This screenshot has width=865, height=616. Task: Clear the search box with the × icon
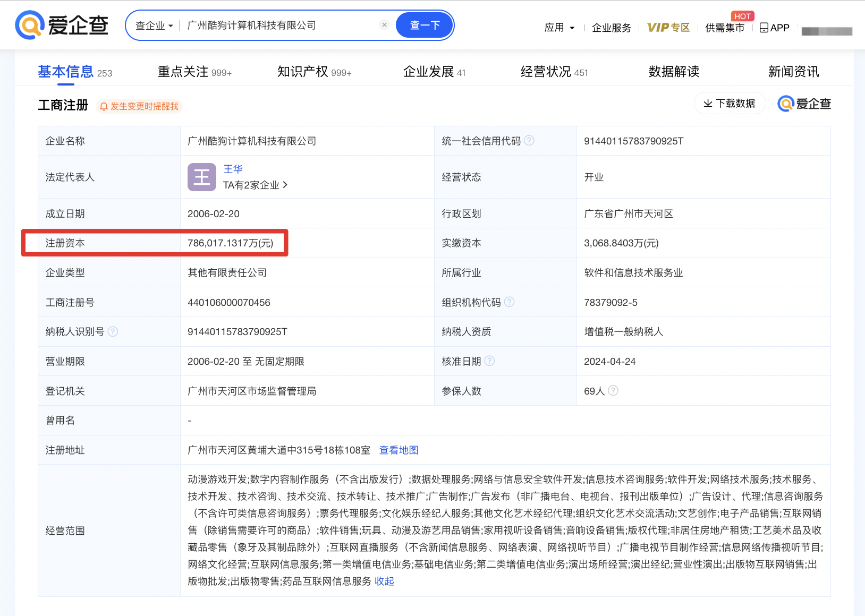(384, 24)
